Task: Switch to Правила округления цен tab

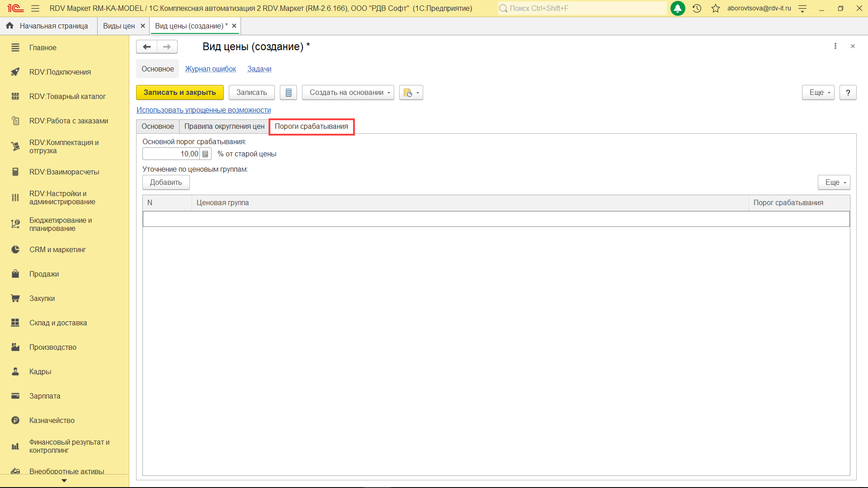Action: pyautogui.click(x=224, y=127)
